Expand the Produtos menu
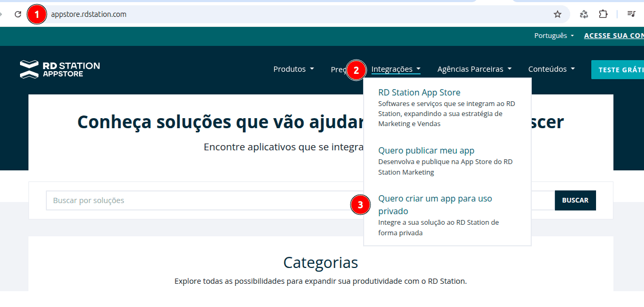 tap(294, 69)
